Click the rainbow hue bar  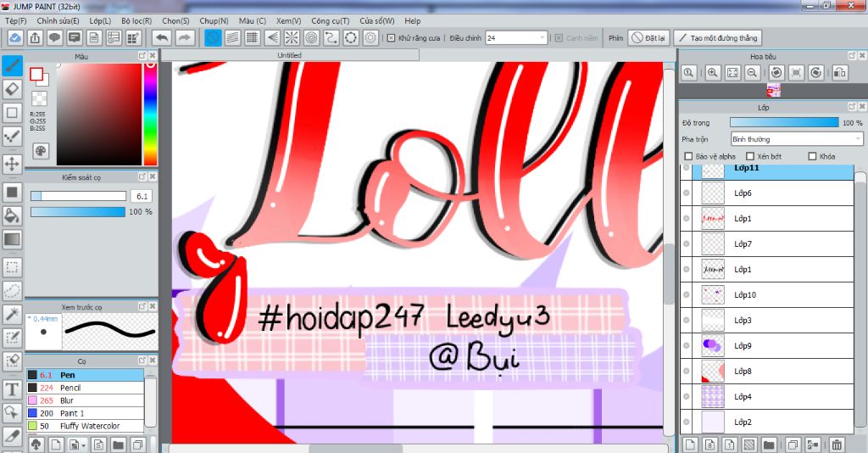[150, 114]
